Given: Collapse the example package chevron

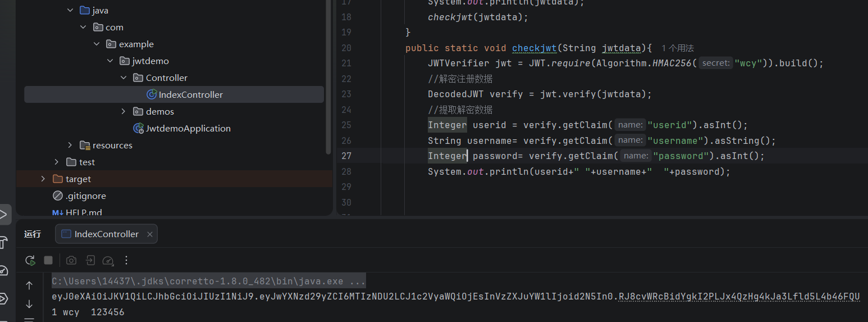Looking at the screenshot, I should [x=97, y=44].
